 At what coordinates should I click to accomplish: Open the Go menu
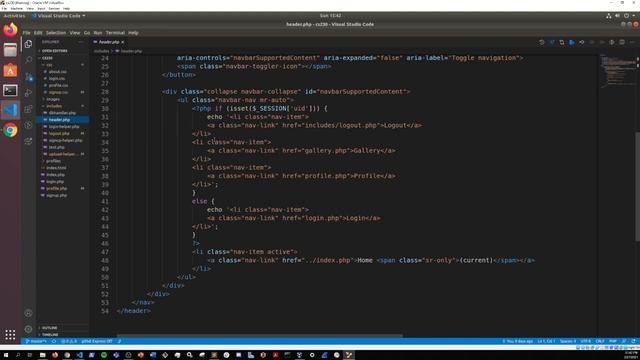coord(87,33)
